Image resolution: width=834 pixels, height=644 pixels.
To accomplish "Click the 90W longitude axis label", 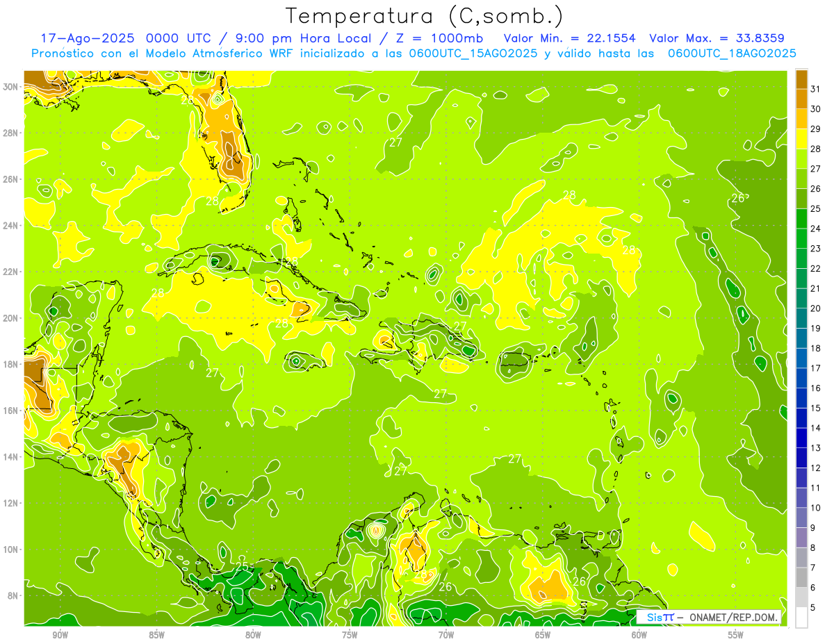I will (x=60, y=635).
